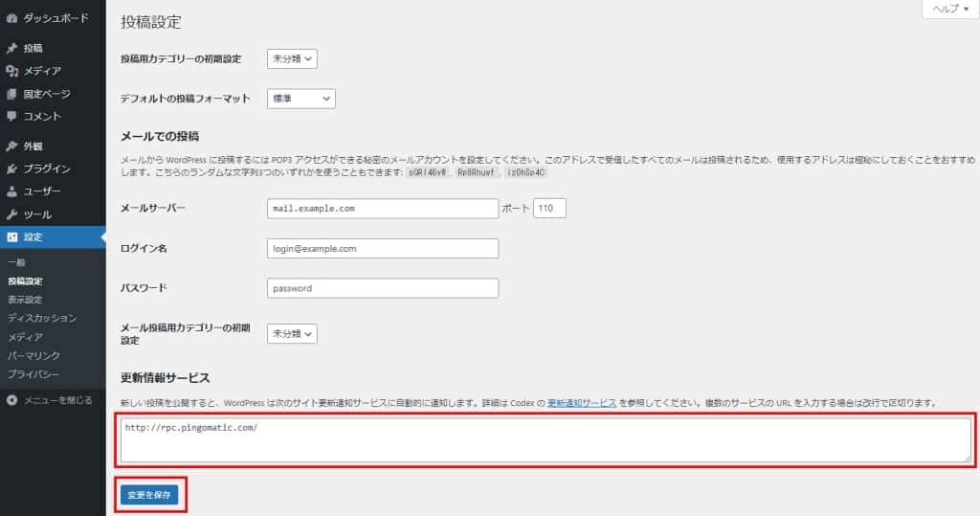Open the メール投稿用カテゴリーの初期設定 dropdown
Viewport: 980px width, 516px height.
292,334
